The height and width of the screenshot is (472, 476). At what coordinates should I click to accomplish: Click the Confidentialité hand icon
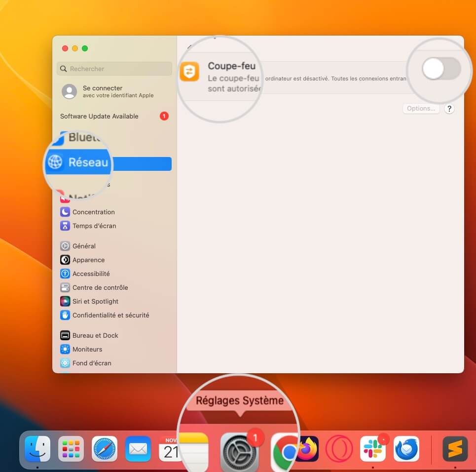pyautogui.click(x=65, y=315)
